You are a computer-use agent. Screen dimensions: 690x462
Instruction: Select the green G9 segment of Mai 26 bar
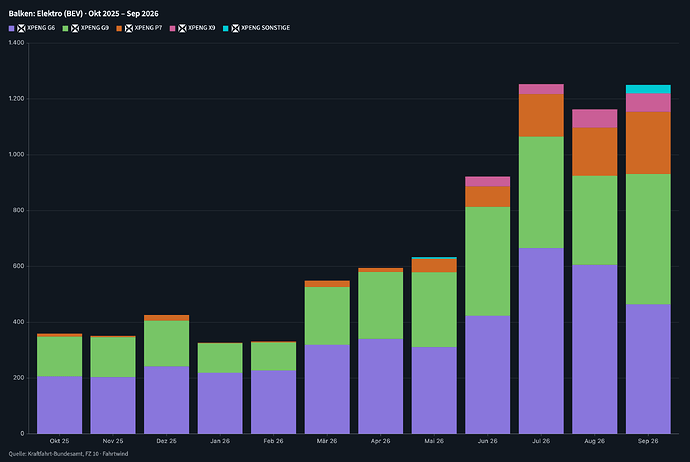[434, 310]
